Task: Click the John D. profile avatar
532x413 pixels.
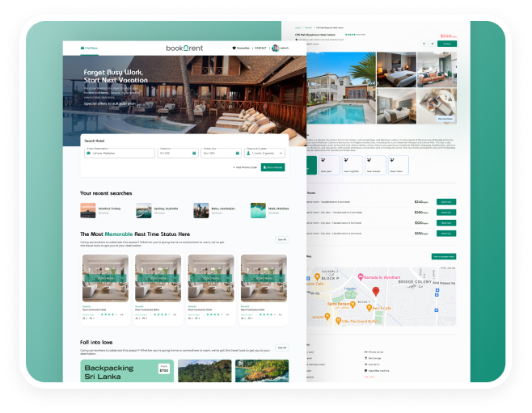Action: 276,48
